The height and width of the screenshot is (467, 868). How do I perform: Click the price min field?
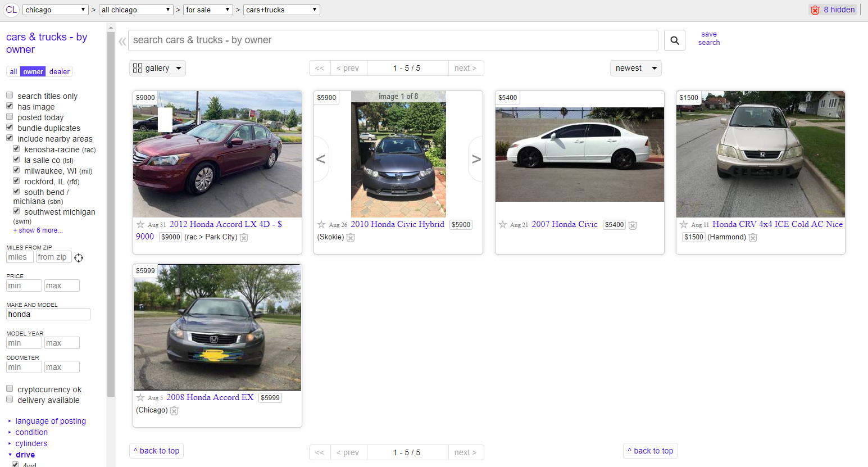(x=24, y=285)
